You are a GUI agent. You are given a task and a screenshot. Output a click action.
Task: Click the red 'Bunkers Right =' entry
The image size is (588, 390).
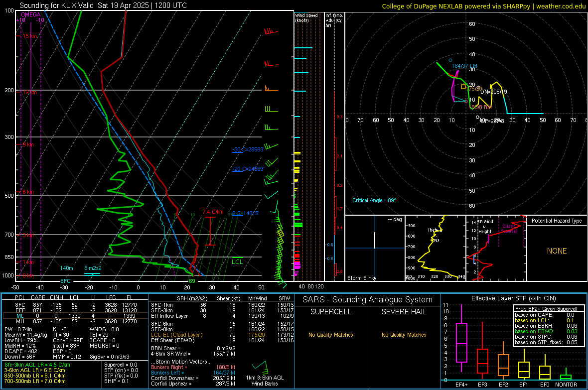pyautogui.click(x=193, y=367)
